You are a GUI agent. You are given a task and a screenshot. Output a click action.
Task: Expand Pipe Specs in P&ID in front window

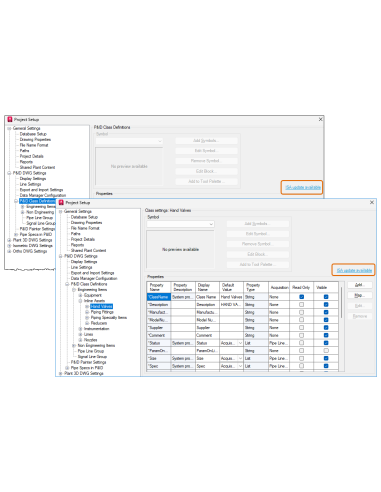click(x=67, y=368)
